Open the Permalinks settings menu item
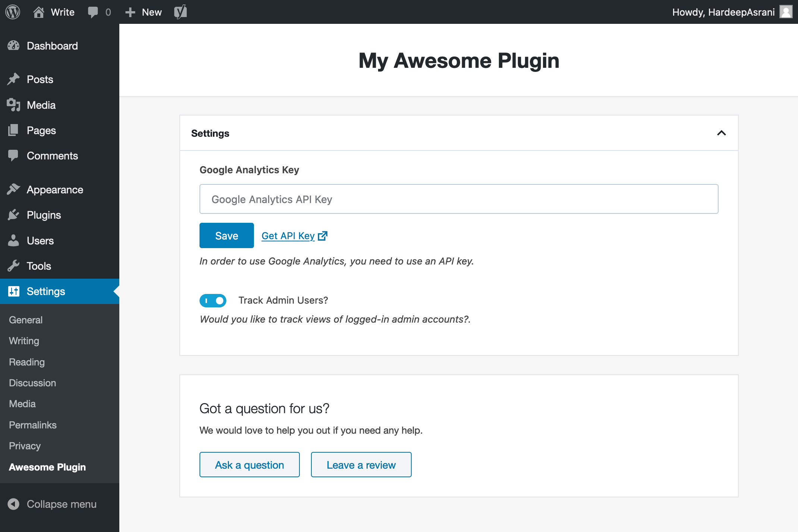The image size is (798, 532). [33, 425]
